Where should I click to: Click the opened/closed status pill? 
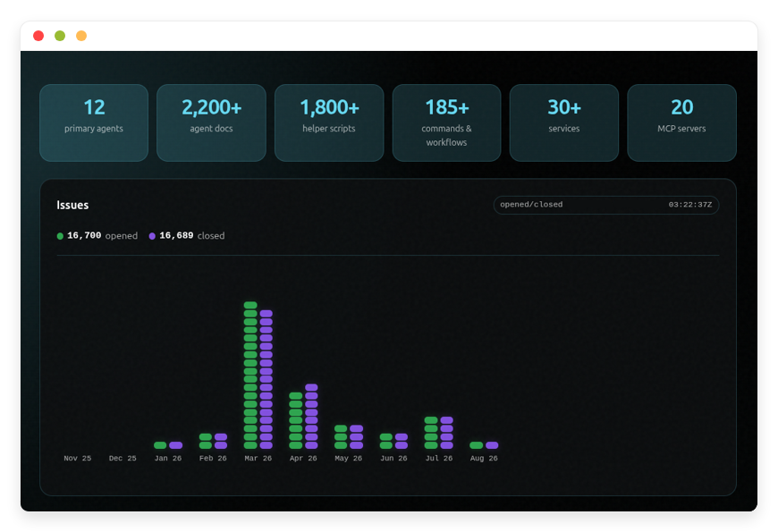tap(606, 205)
